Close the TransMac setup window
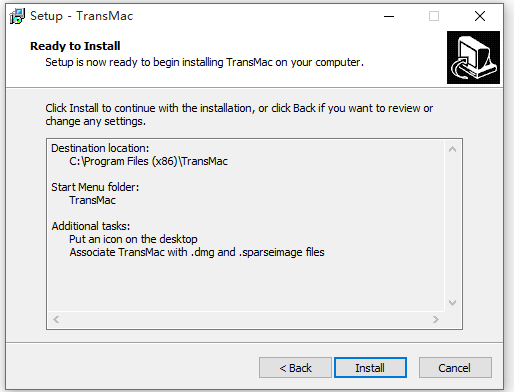Image resolution: width=514 pixels, height=392 pixels. [480, 16]
